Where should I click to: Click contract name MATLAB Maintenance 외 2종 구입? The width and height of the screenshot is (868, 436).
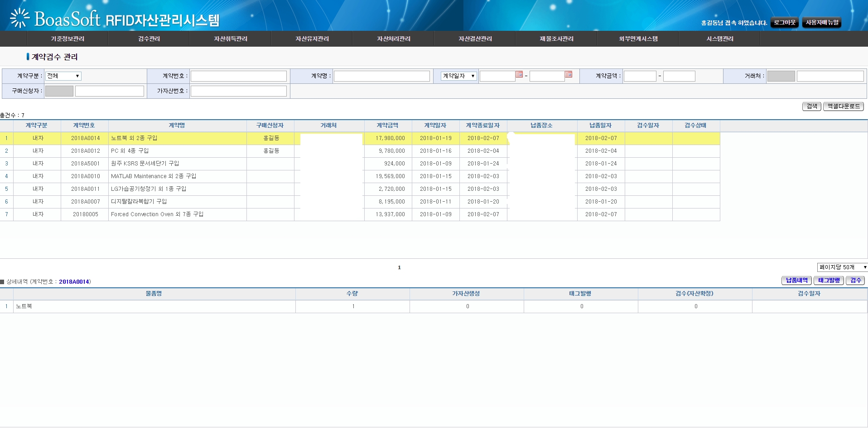coord(154,176)
